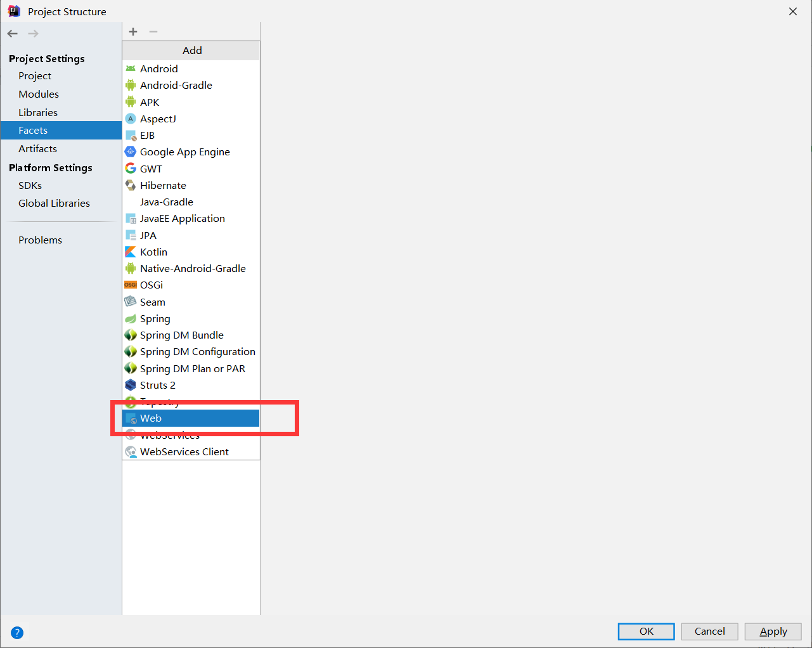Select the OSGi facet

click(152, 285)
